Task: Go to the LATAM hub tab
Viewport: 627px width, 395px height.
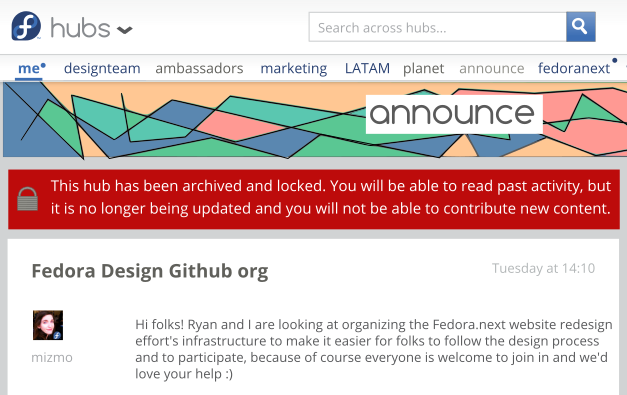Action: pyautogui.click(x=367, y=68)
